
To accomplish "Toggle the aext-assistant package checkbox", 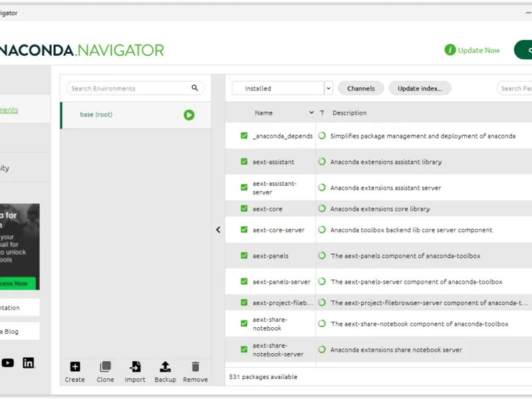I will (244, 162).
